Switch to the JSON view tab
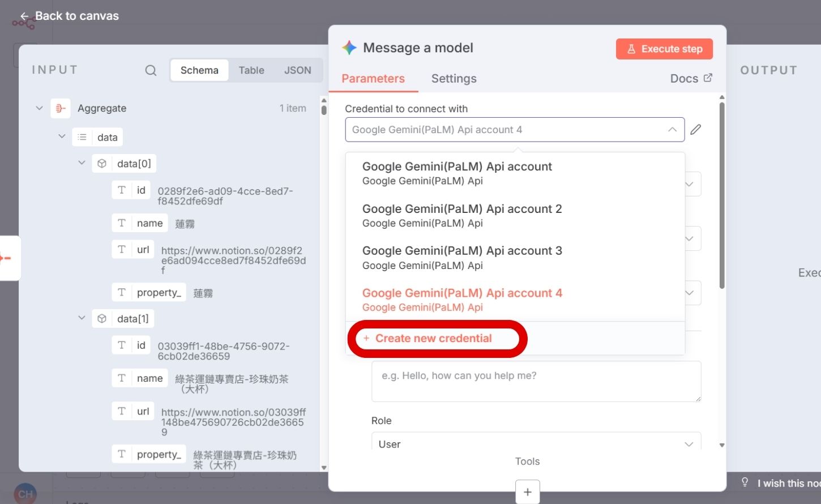Viewport: 821px width, 504px height. click(x=298, y=70)
